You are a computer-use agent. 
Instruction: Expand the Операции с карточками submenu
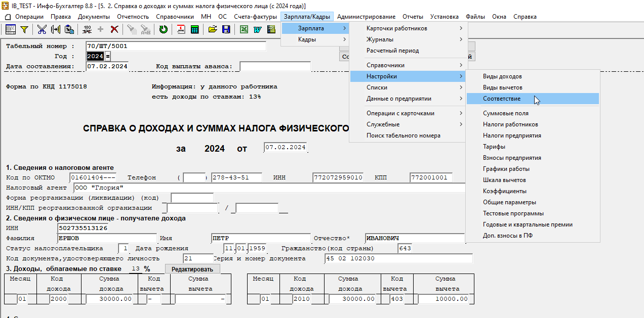[408, 113]
